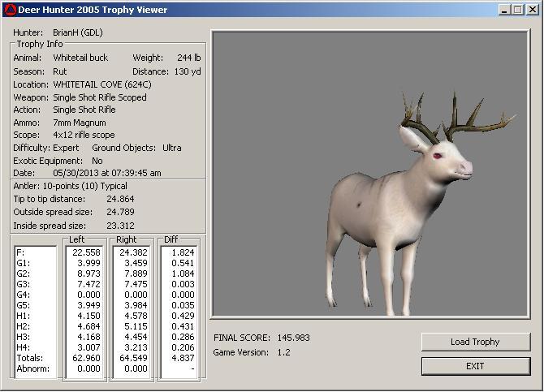Click the date 05/30/2013 at 07:39:45 am
Screen dimensions: 544x392
pyautogui.click(x=107, y=173)
